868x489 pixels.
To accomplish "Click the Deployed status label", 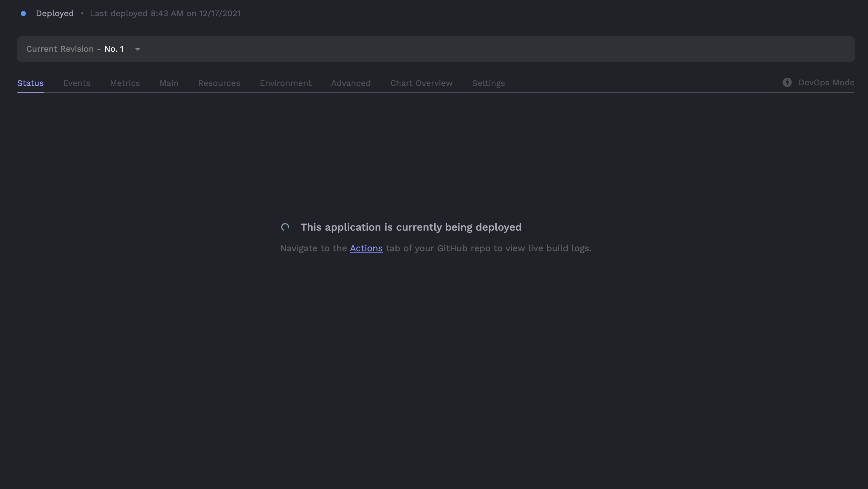I will coord(55,14).
